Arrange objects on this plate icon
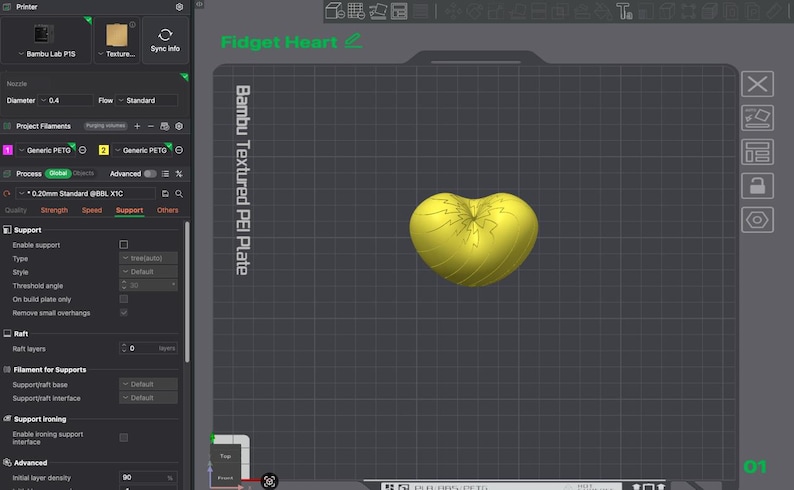794x490 pixels. point(757,152)
